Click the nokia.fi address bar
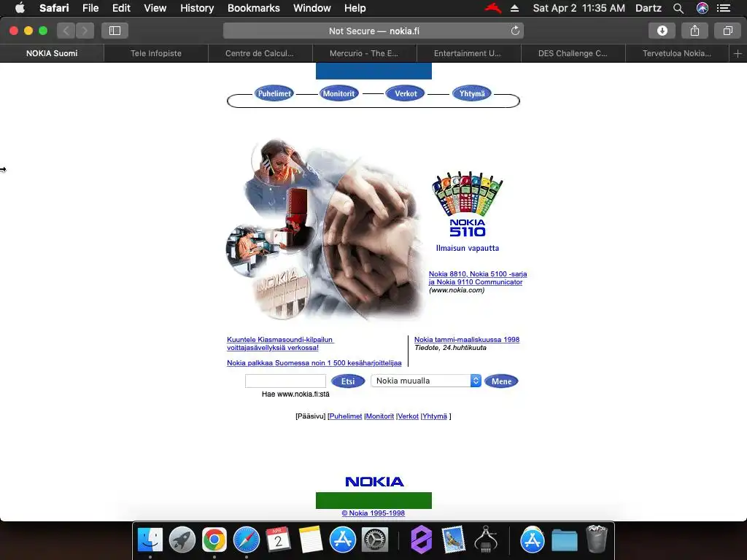 (373, 31)
